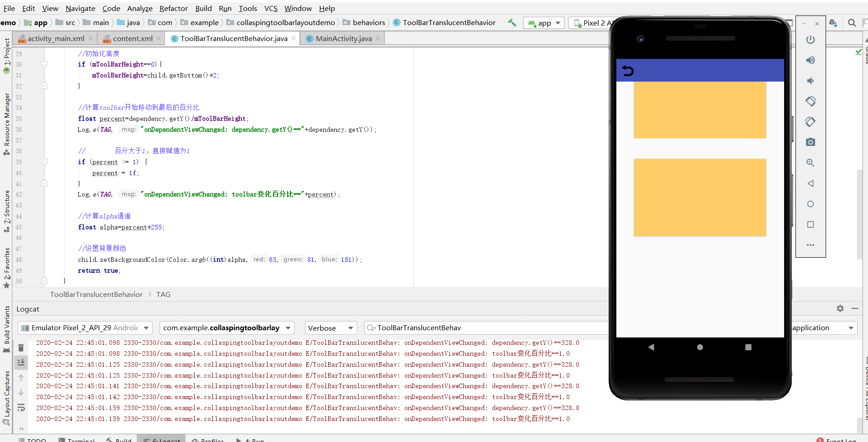Screen dimensions: 868x442
Task: Open the Verbose log level dropdown
Action: pos(331,328)
